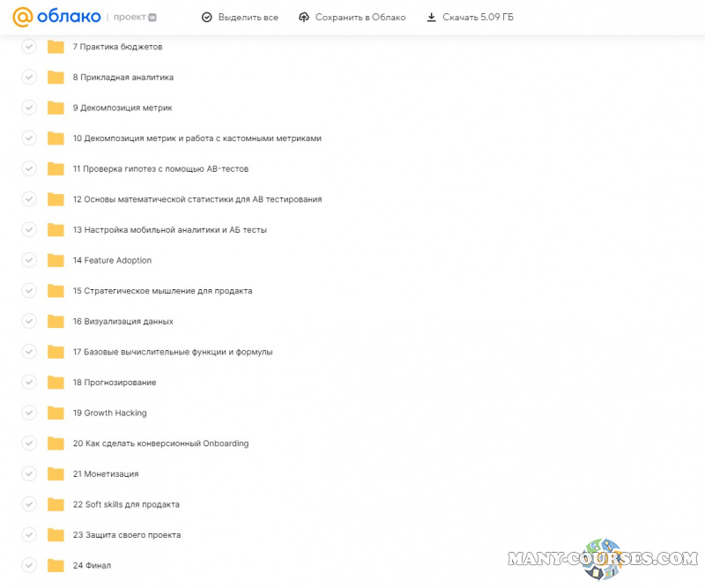Screen dimensions: 705x588
Task: Tick checkbox for 18 Прогнозирование folder
Action: (x=29, y=383)
